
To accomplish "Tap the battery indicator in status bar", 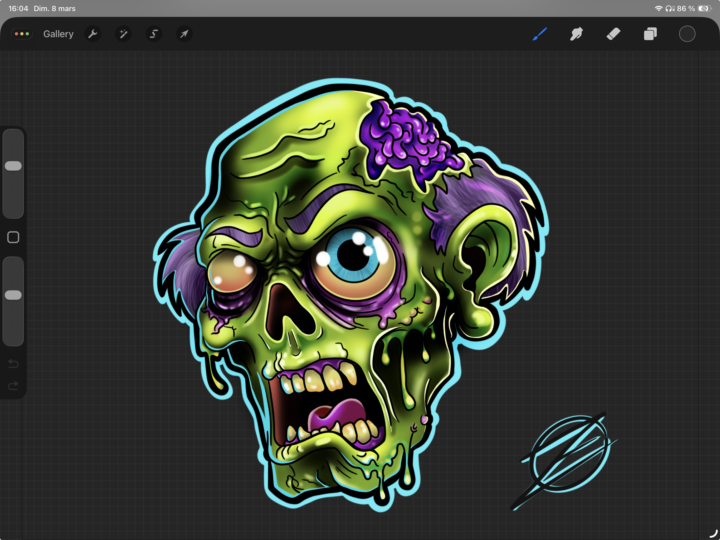I will [x=703, y=8].
